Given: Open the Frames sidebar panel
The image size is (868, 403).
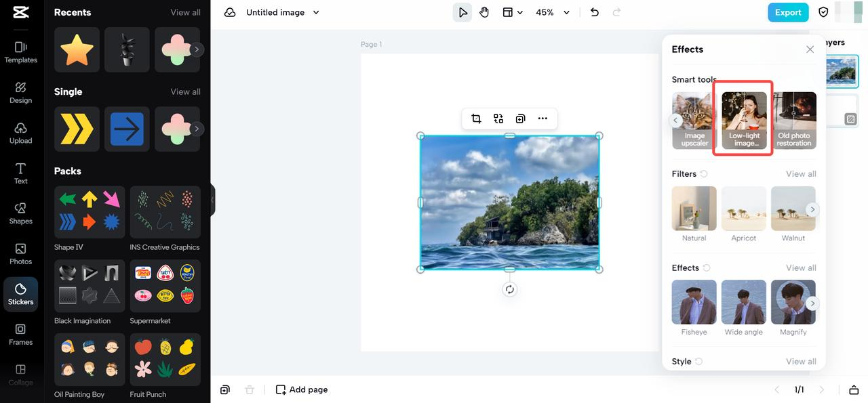Looking at the screenshot, I should click(x=20, y=335).
